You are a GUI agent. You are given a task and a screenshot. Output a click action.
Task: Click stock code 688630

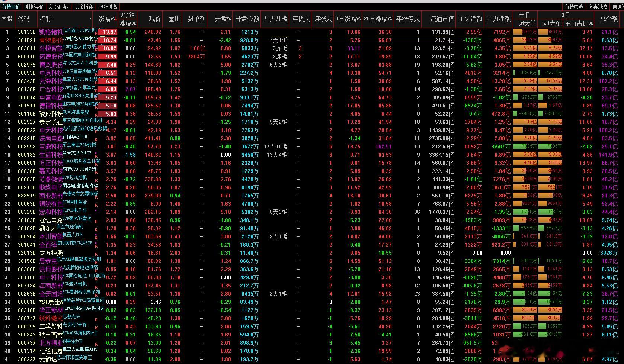(27, 180)
